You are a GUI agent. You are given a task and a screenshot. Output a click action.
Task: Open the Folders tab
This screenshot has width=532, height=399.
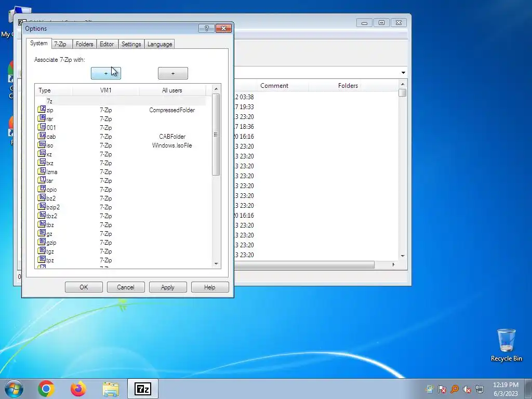85,44
